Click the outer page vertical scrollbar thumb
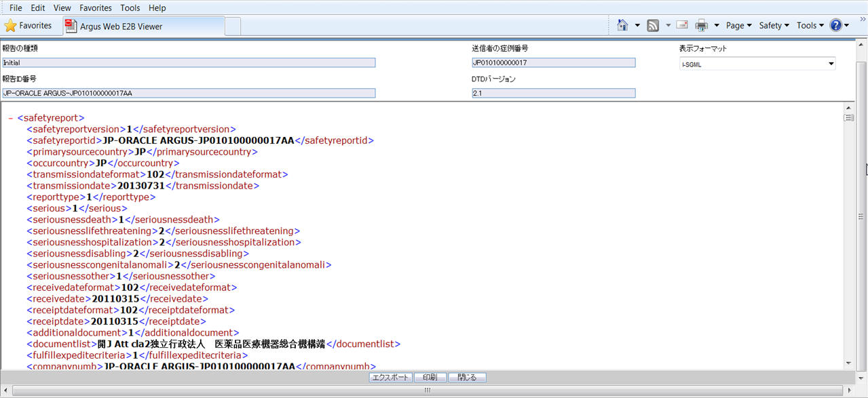 [x=861, y=216]
